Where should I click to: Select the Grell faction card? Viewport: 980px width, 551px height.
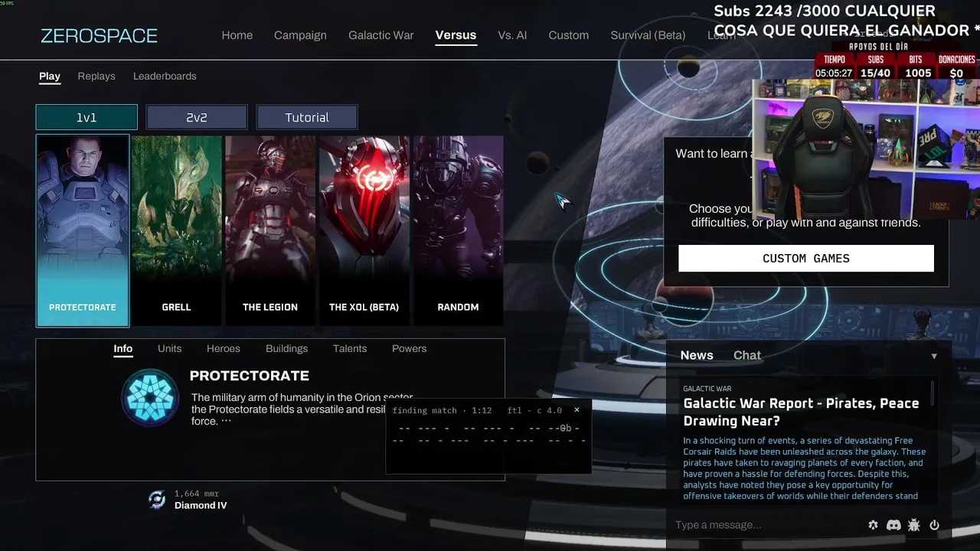tap(176, 230)
